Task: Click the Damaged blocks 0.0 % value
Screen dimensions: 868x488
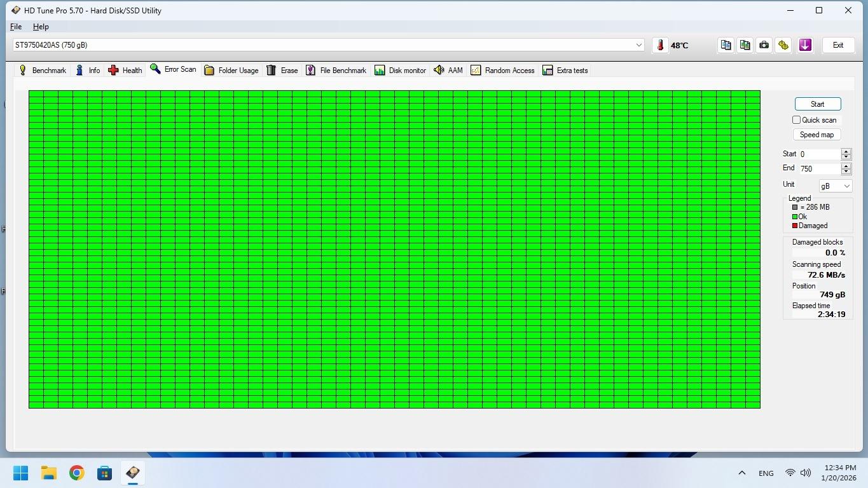Action: pos(835,253)
